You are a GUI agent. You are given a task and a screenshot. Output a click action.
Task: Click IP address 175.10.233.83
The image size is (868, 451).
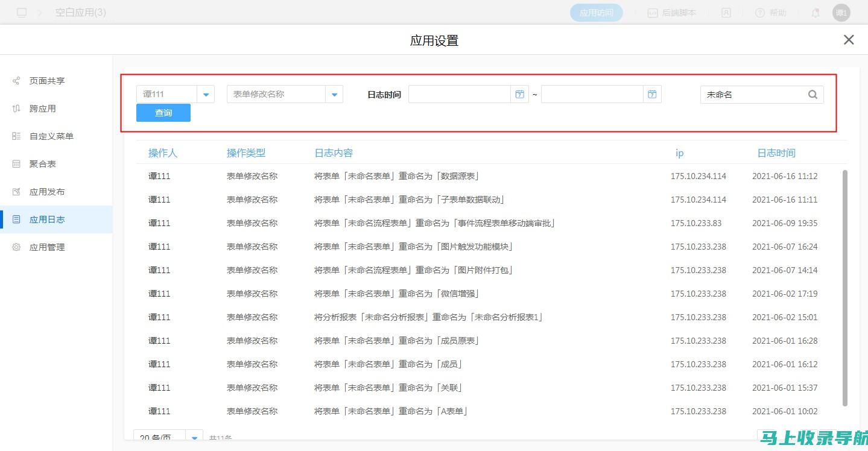point(696,223)
